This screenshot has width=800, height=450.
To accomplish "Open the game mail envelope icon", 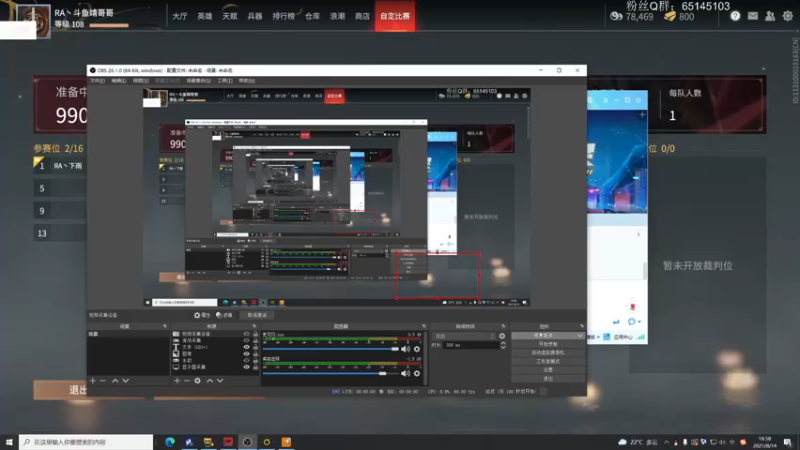I will pos(753,16).
